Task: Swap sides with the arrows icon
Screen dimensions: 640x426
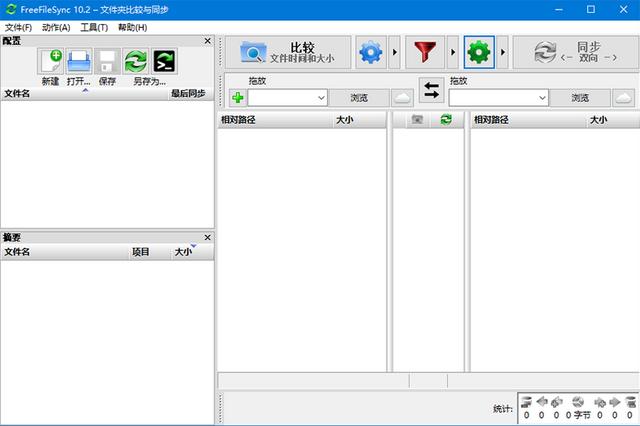Action: [431, 91]
